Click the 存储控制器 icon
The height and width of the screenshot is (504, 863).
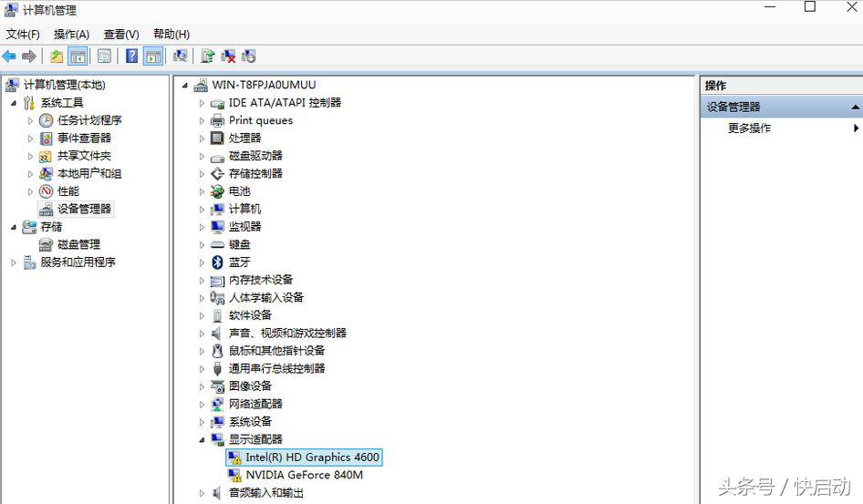pos(217,174)
